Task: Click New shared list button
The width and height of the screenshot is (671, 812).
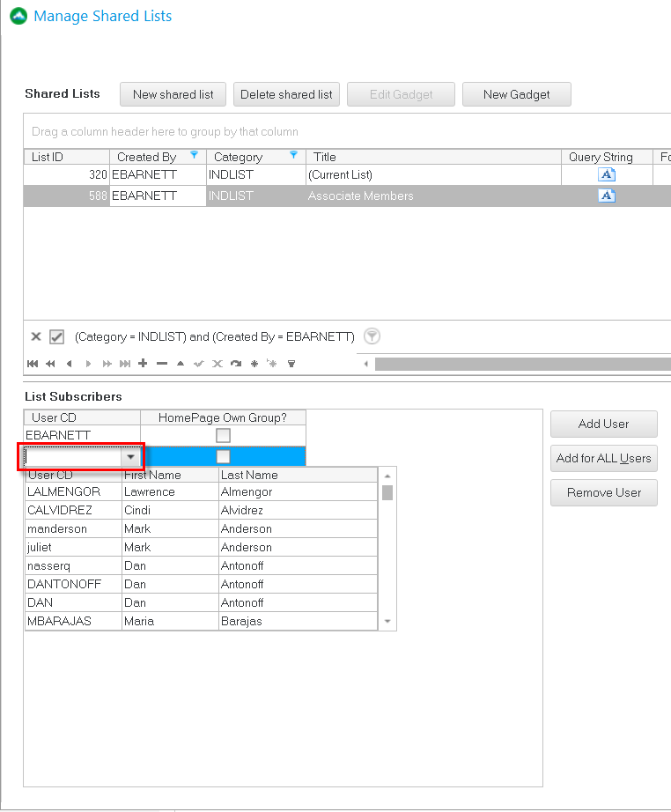Action: [x=173, y=94]
